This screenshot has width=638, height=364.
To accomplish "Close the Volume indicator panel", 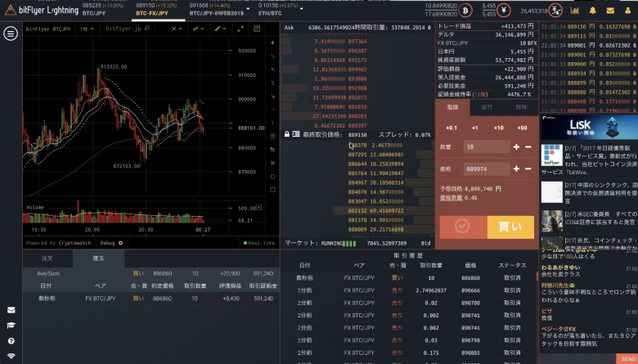I will tap(258, 208).
